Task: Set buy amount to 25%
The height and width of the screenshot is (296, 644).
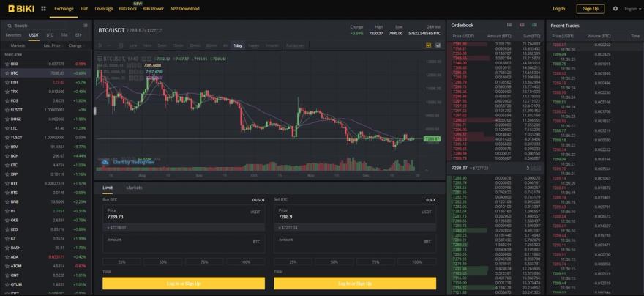Action: point(122,262)
